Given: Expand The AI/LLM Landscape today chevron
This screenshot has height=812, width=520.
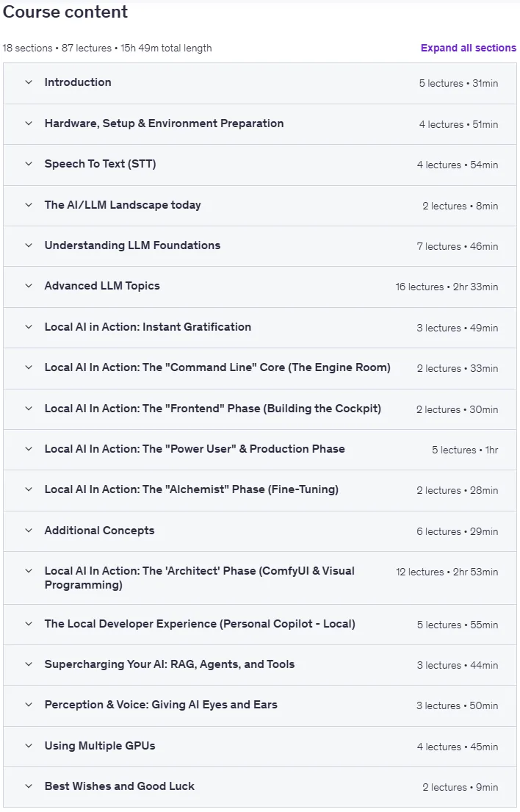Looking at the screenshot, I should click(29, 204).
